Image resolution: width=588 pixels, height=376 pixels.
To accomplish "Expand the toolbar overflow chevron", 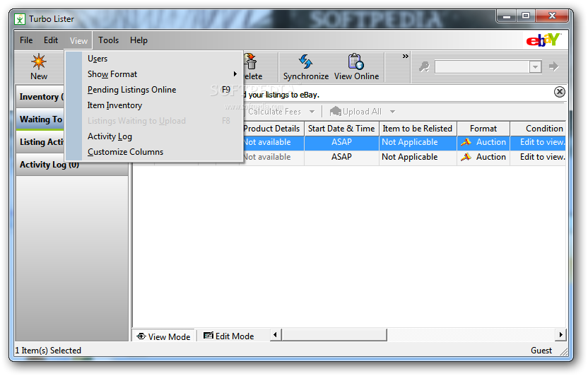I will 406,57.
